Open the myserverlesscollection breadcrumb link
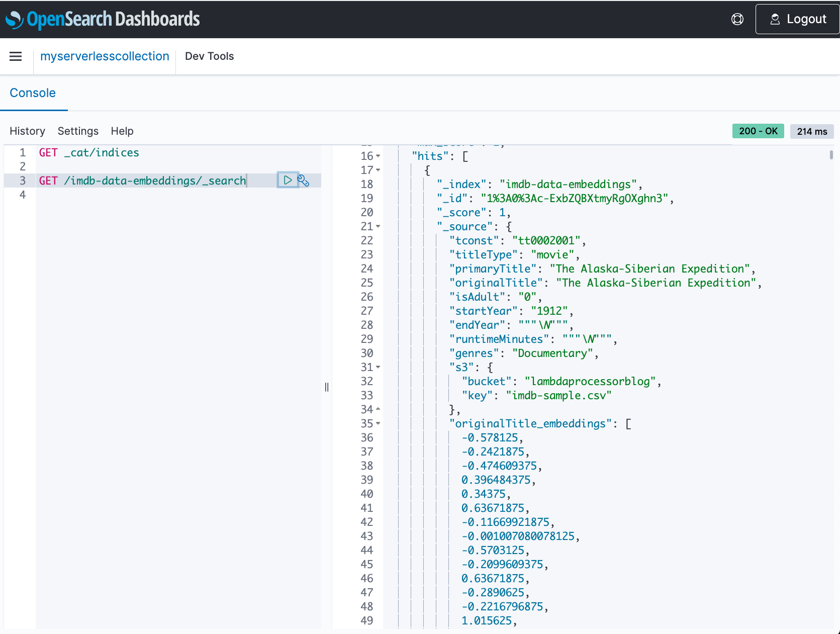The width and height of the screenshot is (840, 634). click(x=104, y=56)
